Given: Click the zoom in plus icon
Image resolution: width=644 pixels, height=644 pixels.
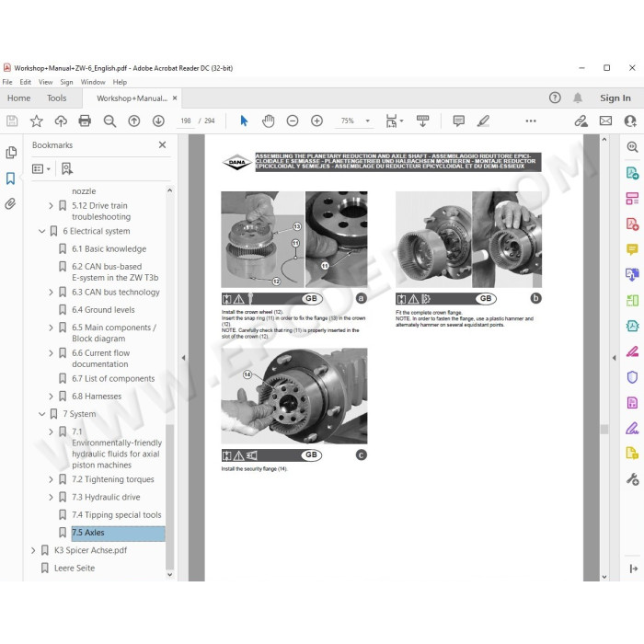Looking at the screenshot, I should [316, 121].
